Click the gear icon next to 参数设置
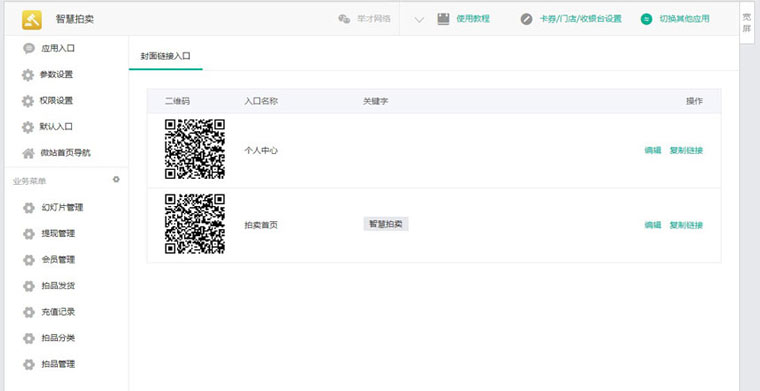This screenshot has height=391, width=760. click(x=28, y=75)
